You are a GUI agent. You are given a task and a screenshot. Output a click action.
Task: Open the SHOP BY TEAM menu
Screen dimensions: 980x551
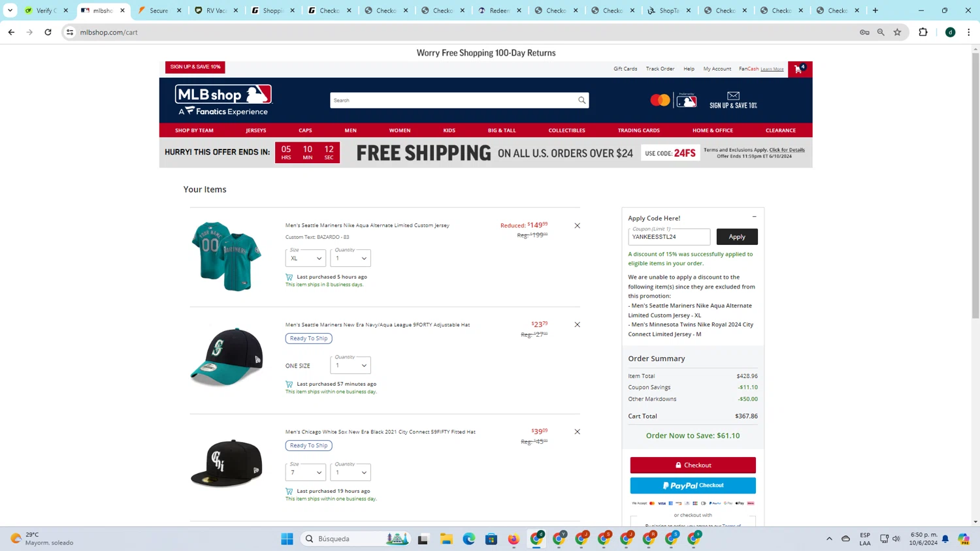pos(194,131)
